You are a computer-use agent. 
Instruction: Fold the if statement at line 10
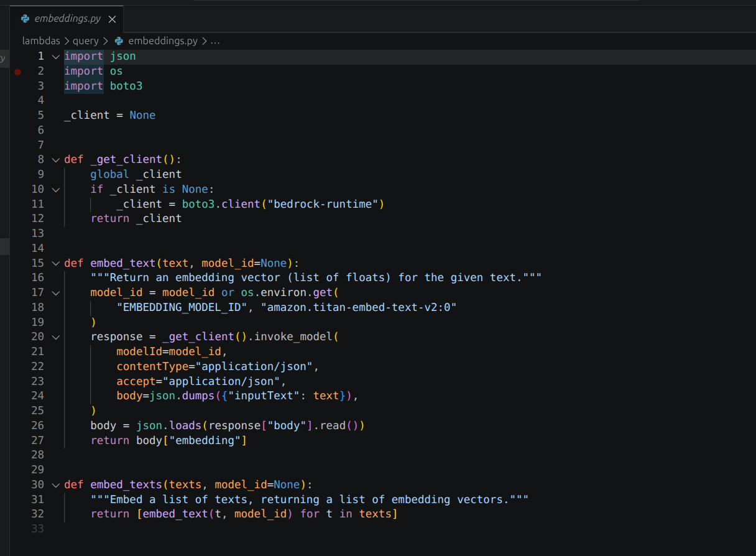(x=56, y=189)
